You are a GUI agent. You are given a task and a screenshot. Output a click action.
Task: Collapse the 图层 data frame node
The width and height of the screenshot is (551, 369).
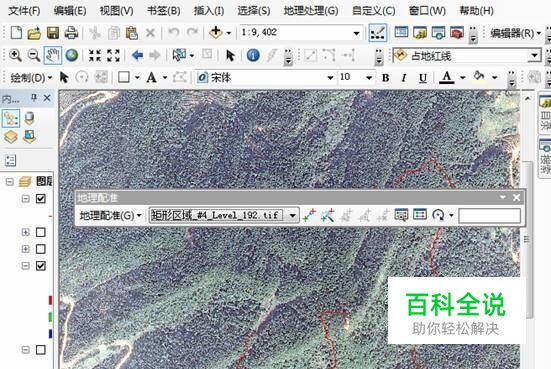10,182
